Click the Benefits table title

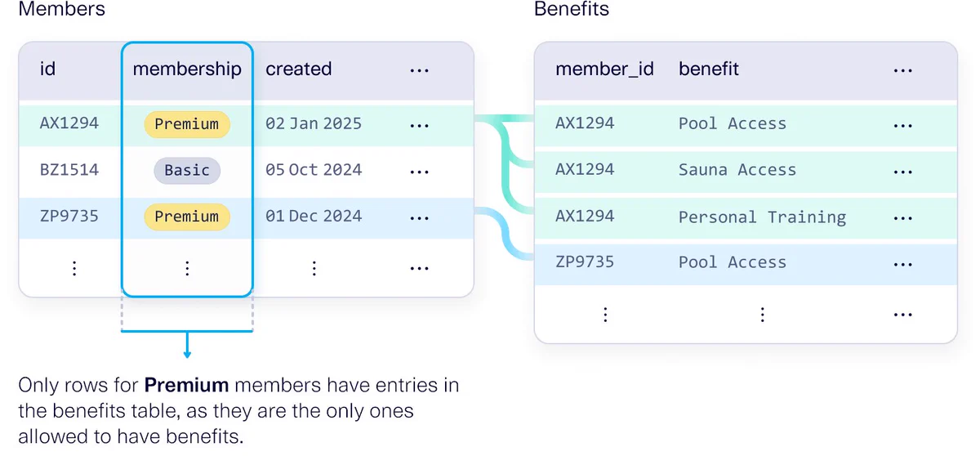click(572, 10)
